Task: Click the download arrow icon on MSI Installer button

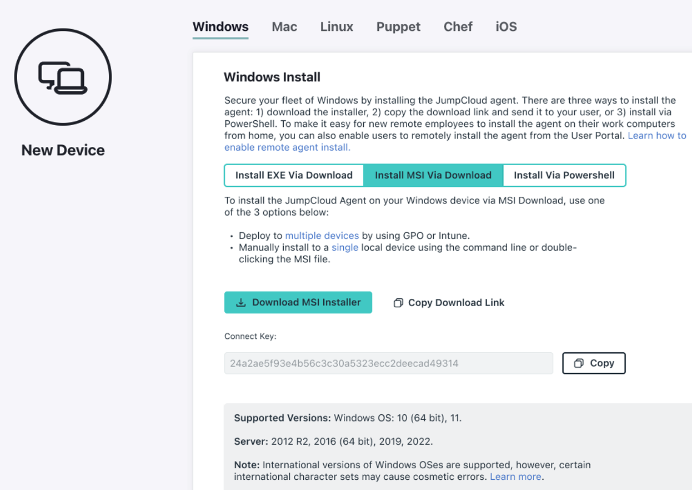Action: coord(240,302)
